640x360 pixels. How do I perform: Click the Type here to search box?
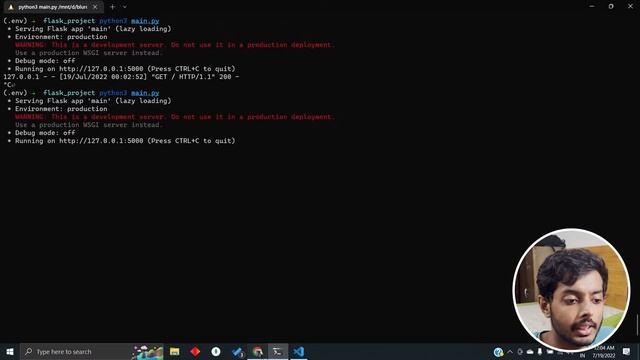(x=76, y=351)
